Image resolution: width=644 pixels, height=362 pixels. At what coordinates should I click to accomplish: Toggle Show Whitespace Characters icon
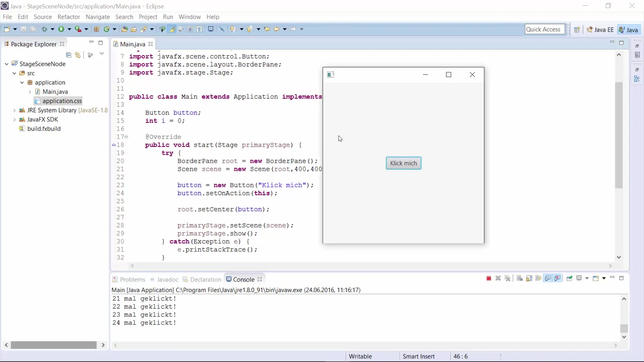point(200,29)
